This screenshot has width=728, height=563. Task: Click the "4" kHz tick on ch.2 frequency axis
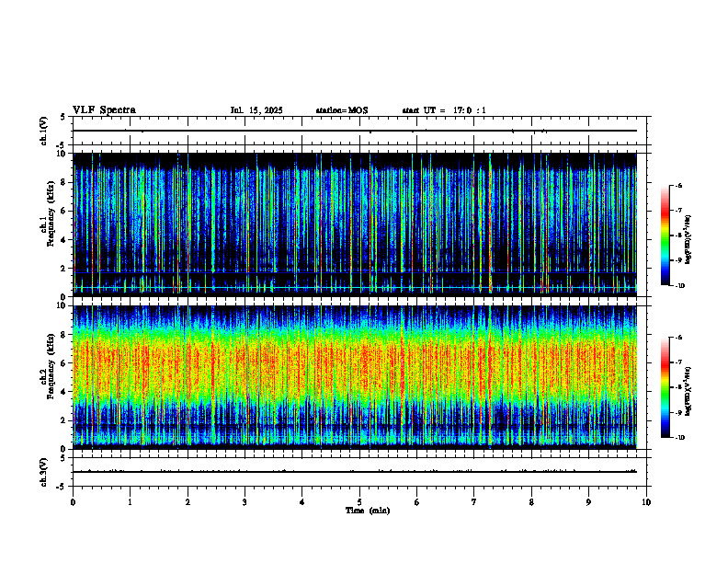coord(64,392)
